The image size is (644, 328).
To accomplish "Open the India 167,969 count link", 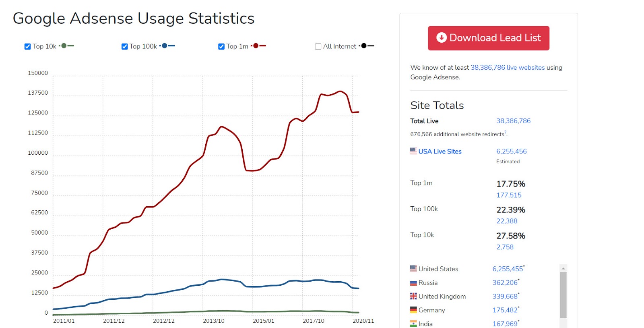I will click(506, 324).
